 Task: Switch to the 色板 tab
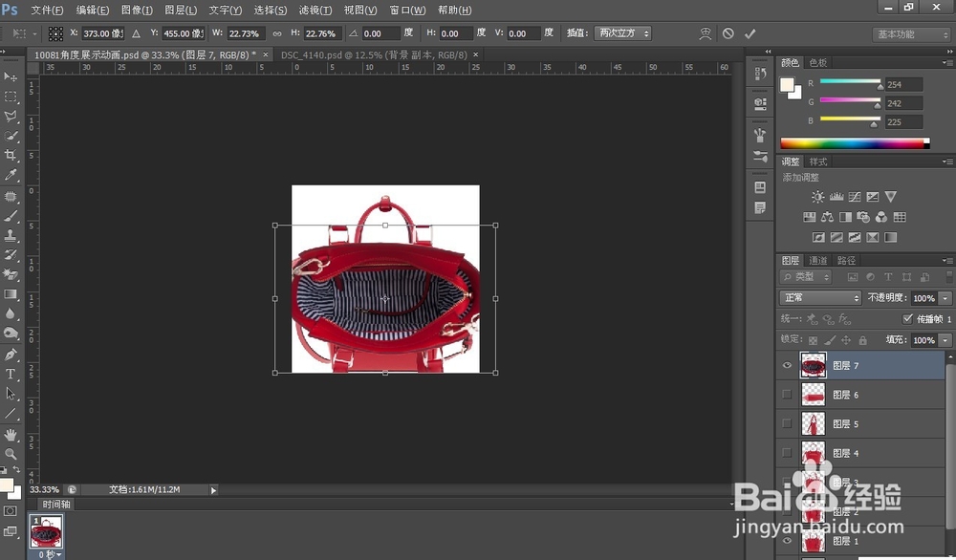point(818,63)
